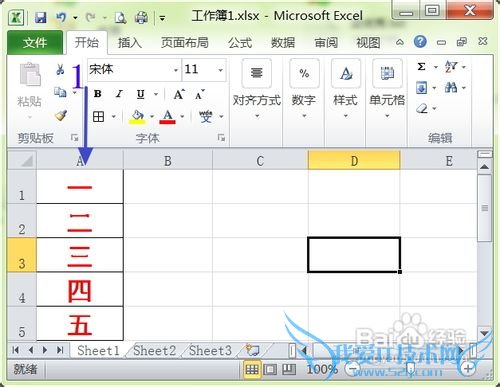This screenshot has height=387, width=500.
Task: Open the 页面布局 (Page Layout) tab
Action: point(185,43)
